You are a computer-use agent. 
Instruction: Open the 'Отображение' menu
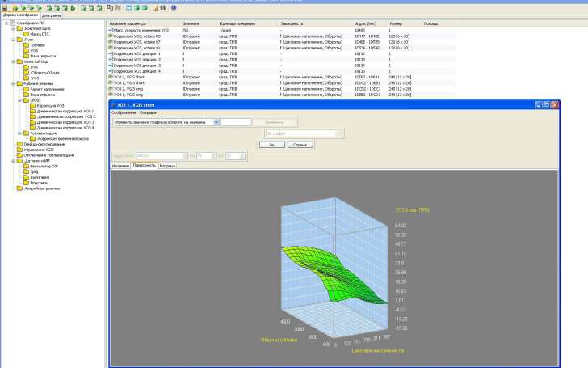pyautogui.click(x=124, y=112)
